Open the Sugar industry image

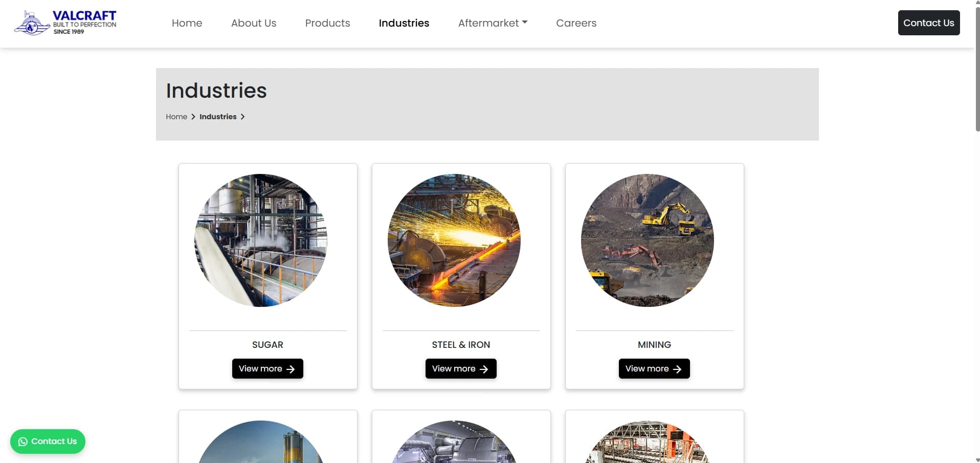tap(261, 240)
